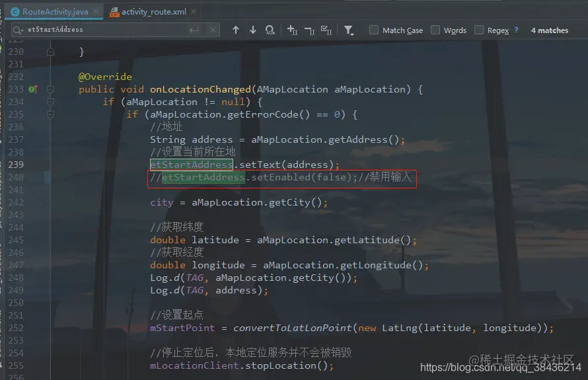Enable the Words checkbox
Screen dimensions: 588x380
coord(435,30)
